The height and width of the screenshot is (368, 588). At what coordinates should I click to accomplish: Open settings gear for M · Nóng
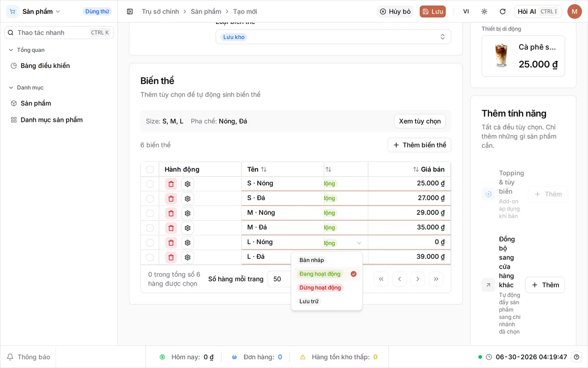pyautogui.click(x=187, y=213)
